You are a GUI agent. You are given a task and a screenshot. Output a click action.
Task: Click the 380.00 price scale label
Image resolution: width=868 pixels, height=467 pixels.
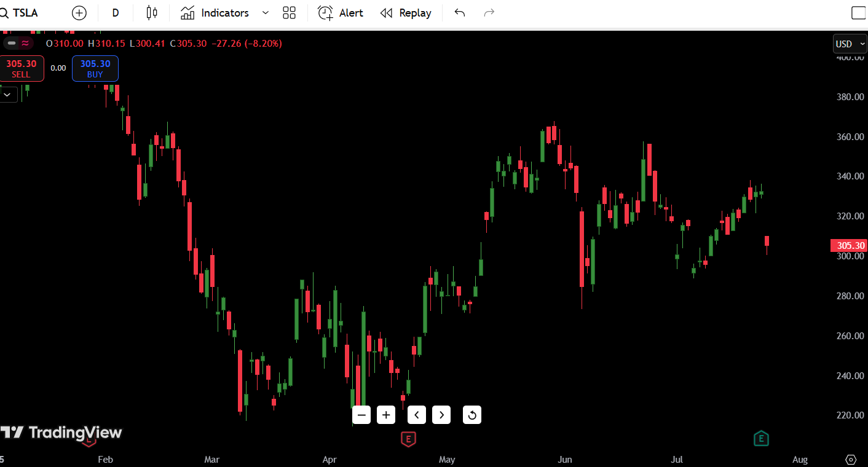click(850, 97)
